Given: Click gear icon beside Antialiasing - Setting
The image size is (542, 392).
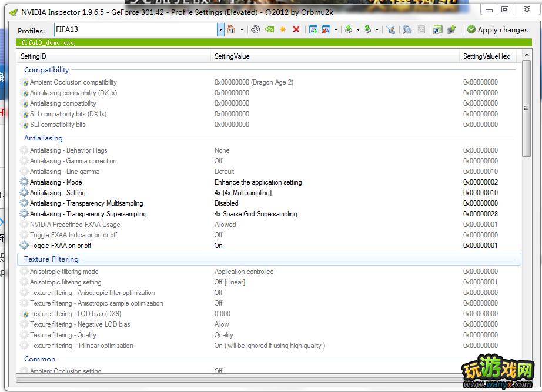Looking at the screenshot, I should click(x=24, y=193).
